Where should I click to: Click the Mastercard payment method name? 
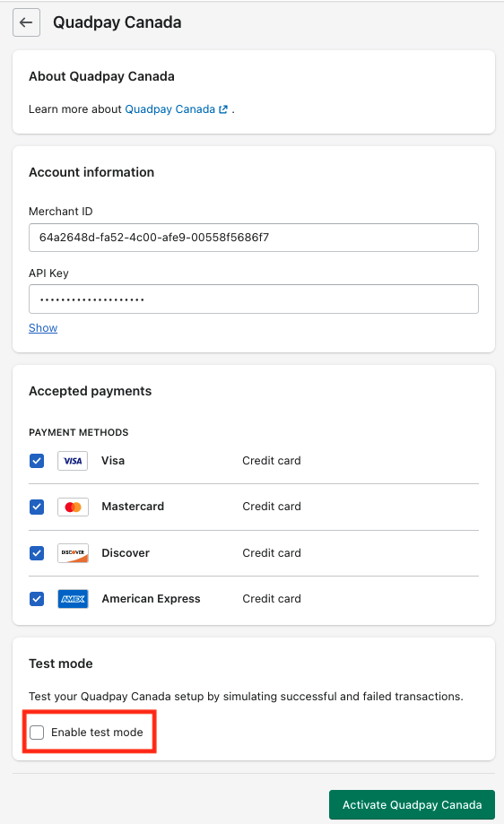133,506
